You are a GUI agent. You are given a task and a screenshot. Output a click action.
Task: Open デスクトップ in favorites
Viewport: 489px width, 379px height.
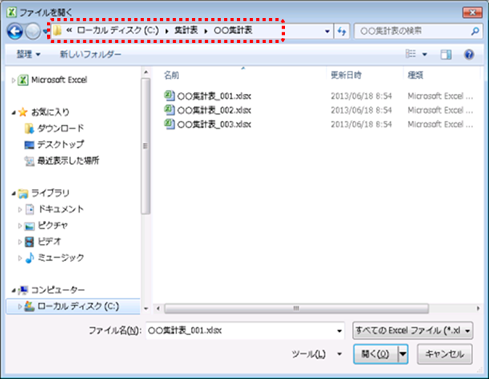coord(61,144)
